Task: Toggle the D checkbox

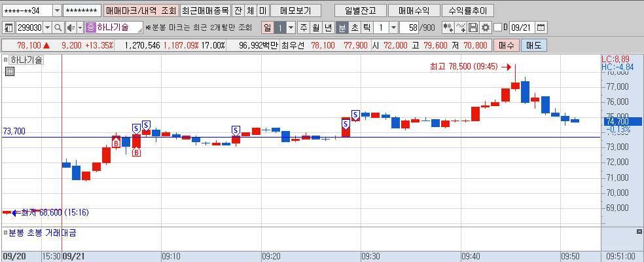Action: coord(498,28)
